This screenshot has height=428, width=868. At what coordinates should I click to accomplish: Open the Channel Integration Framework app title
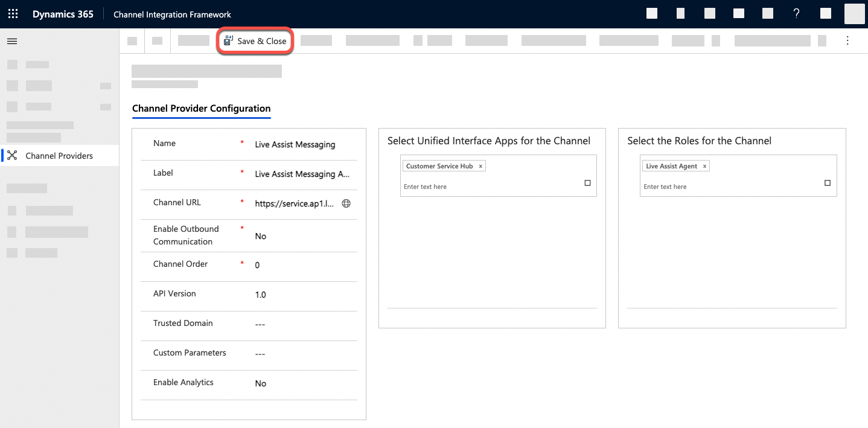pos(172,14)
